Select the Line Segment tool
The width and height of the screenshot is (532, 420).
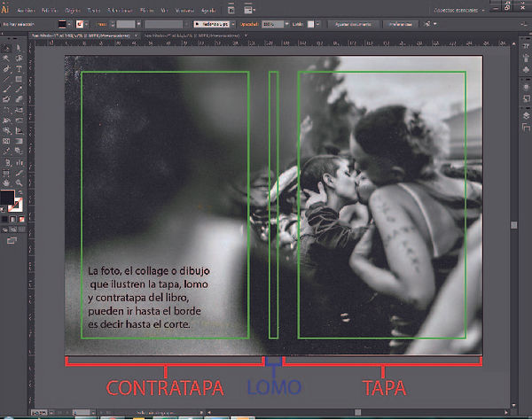click(6, 80)
